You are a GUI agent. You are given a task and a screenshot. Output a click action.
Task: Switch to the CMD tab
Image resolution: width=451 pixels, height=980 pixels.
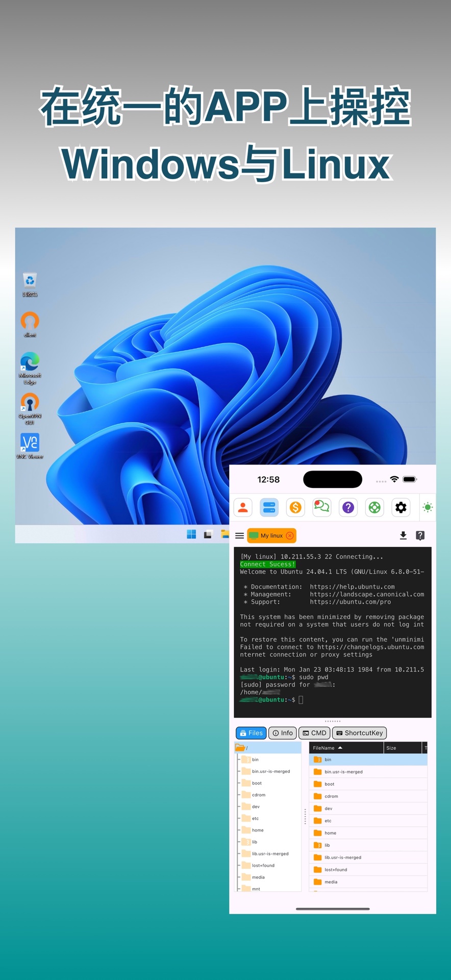314,733
